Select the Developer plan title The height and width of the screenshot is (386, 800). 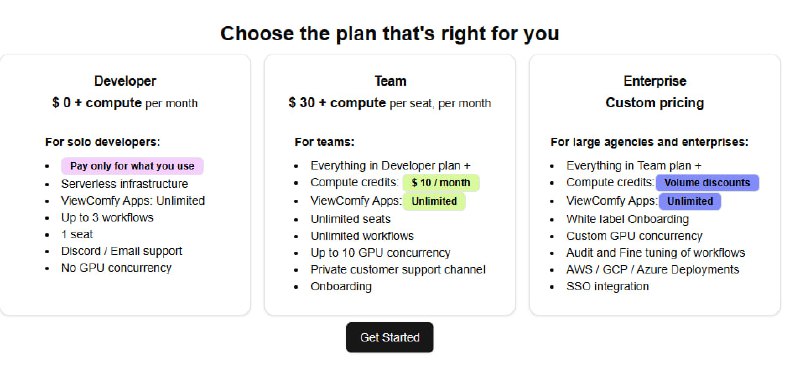tap(125, 81)
